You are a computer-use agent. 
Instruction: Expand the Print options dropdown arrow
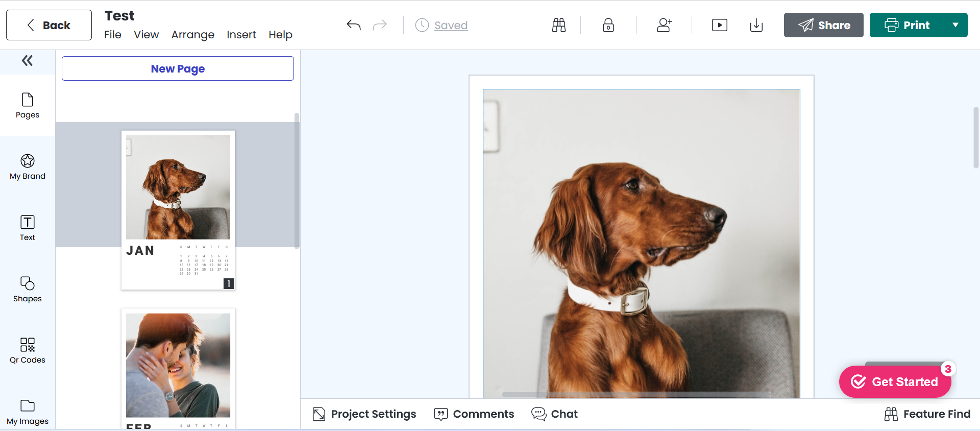pyautogui.click(x=955, y=25)
